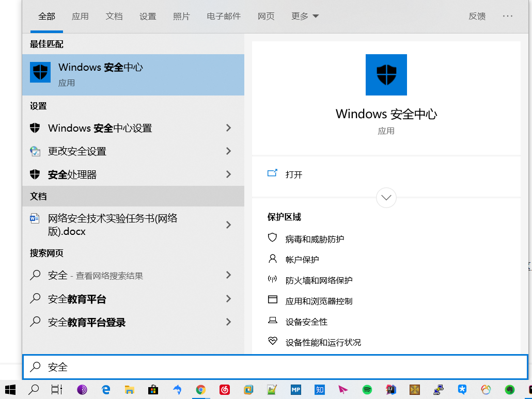532x399 pixels.
Task: Open the IntelliJ IDEA taskbar icon
Action: coord(391,390)
